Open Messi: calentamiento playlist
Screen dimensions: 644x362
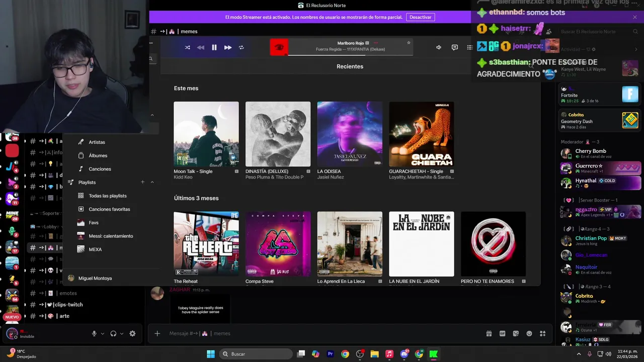point(111,236)
